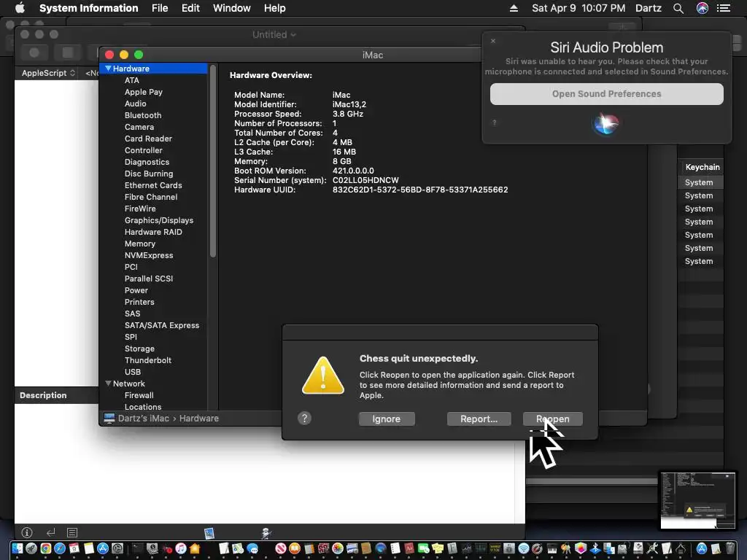This screenshot has width=747, height=560.
Task: Show result return-arrow icon in Script Editor
Action: 50,532
